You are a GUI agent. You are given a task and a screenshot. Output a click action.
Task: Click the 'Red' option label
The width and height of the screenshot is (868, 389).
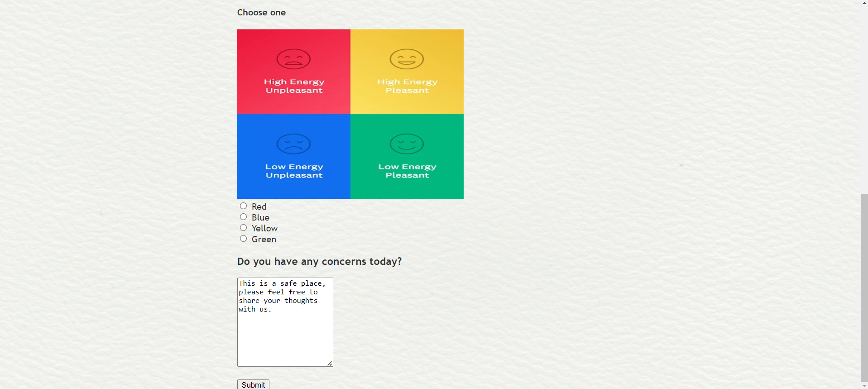click(259, 207)
